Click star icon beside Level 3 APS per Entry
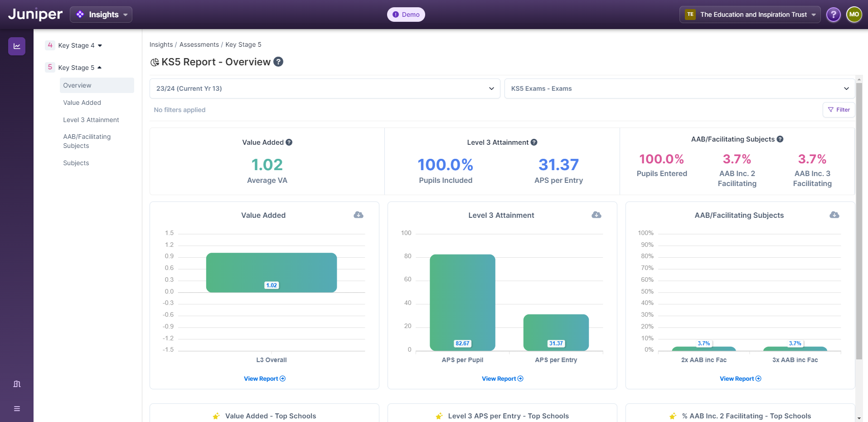868x422 pixels. pyautogui.click(x=439, y=416)
